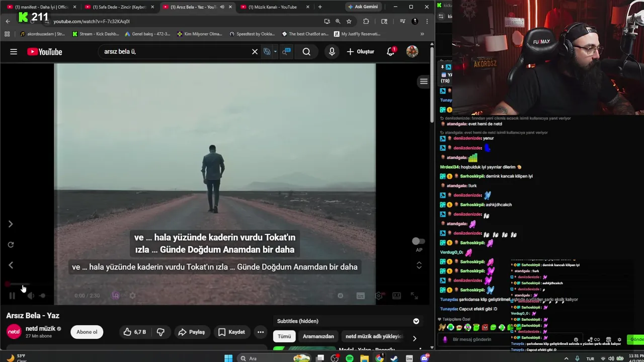Open the Stream - Kick Dashboard bookmark
Viewport: 644px width, 362px height.
(x=96, y=34)
